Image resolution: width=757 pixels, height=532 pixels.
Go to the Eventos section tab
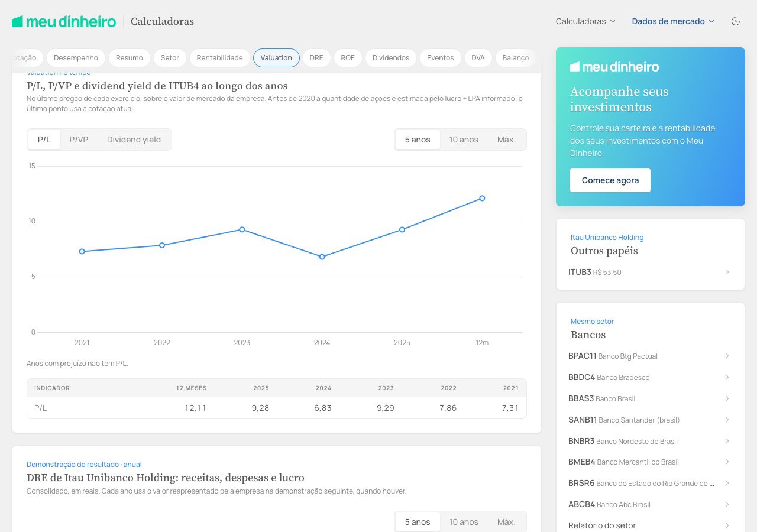pos(441,58)
